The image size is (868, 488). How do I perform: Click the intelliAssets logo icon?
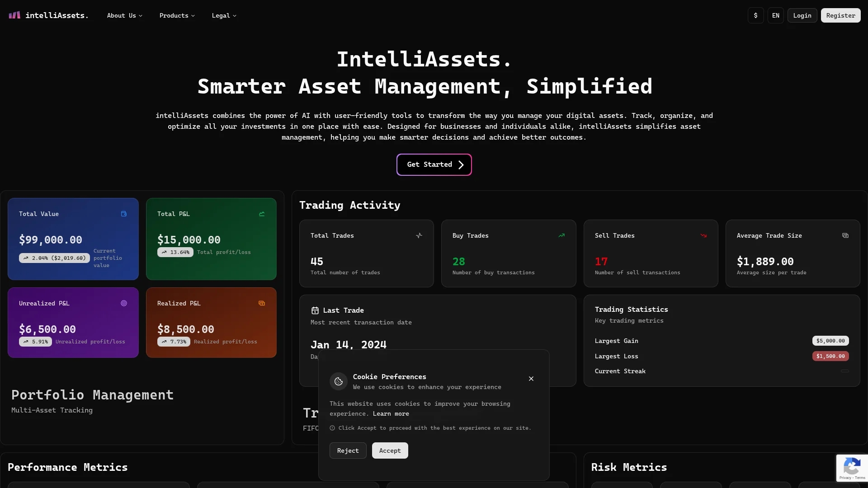14,15
